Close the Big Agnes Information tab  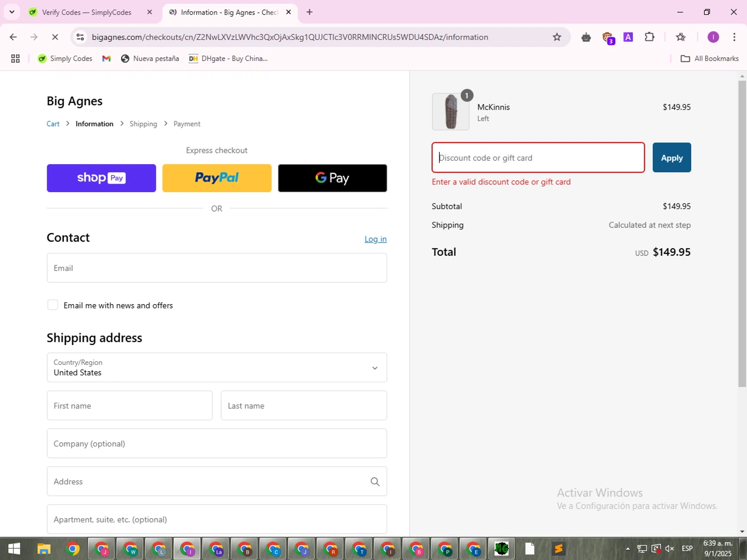pos(288,12)
